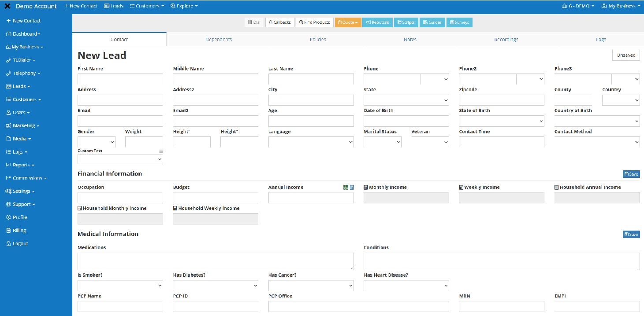The image size is (644, 316).
Task: Open the Gender dropdown
Action: (97, 142)
